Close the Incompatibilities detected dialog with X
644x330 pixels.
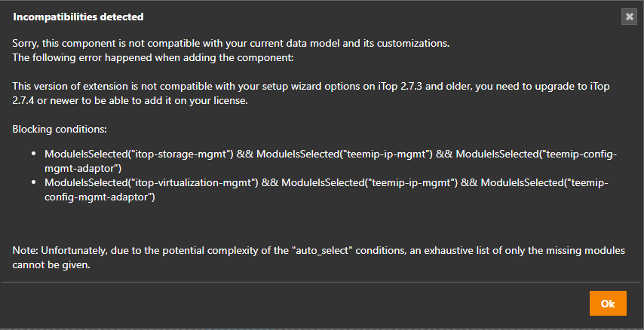click(629, 17)
